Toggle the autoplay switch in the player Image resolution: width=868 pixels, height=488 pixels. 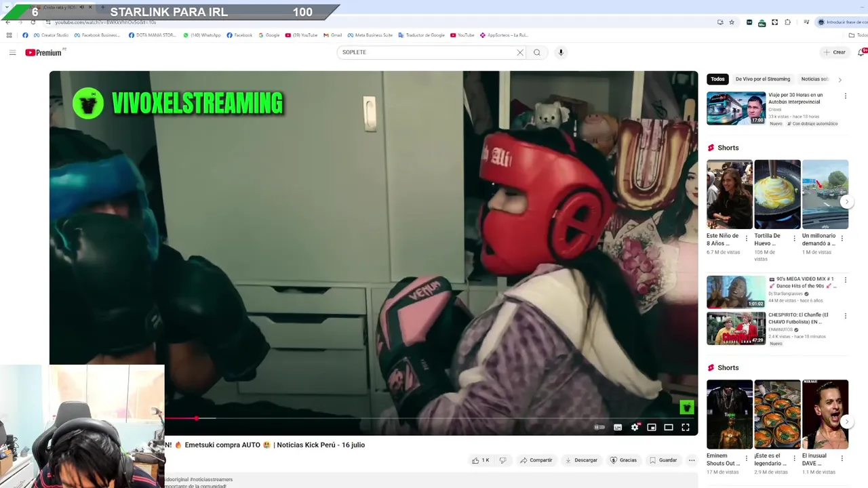(x=599, y=427)
